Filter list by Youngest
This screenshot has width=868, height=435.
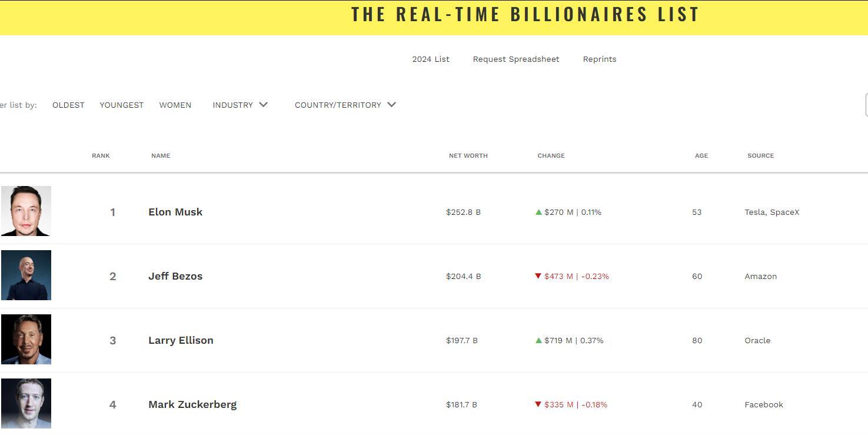click(x=121, y=105)
